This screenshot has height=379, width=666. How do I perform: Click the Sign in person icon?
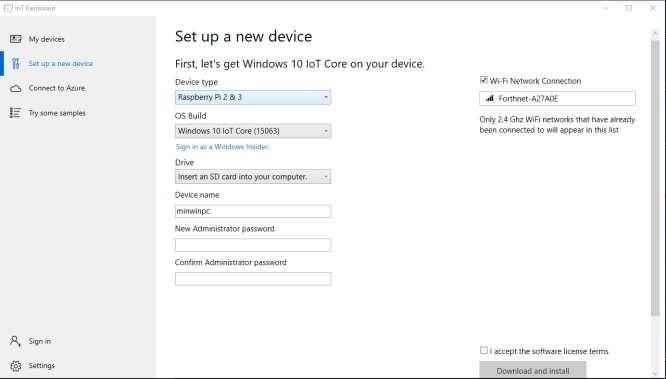tap(15, 341)
